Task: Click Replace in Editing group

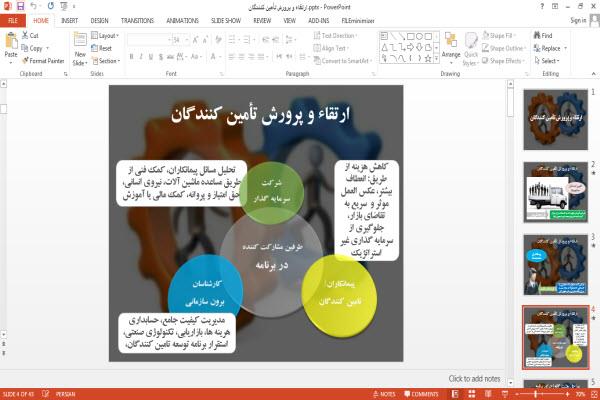Action: click(550, 48)
